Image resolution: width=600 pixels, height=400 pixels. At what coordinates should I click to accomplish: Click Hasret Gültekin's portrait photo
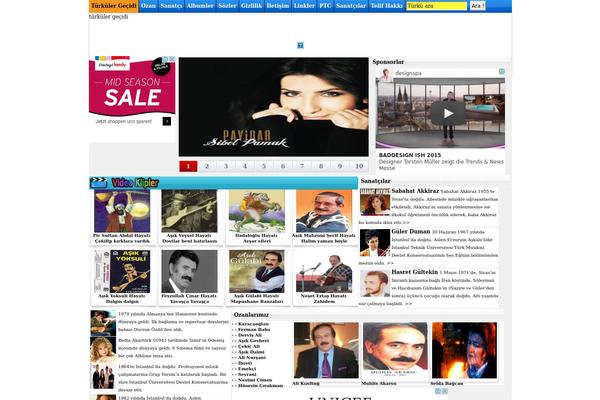point(375,283)
